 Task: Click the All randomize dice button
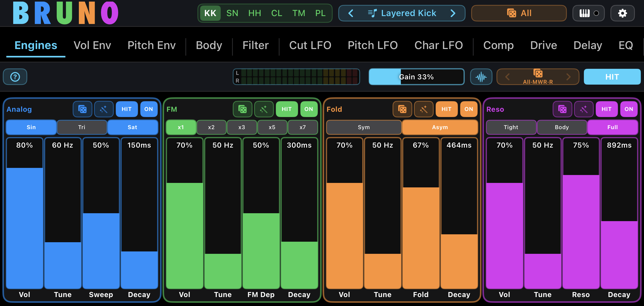click(x=519, y=13)
